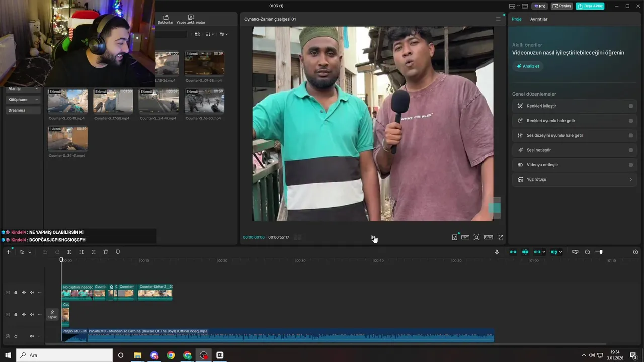Open the player panel hamburger menu
644x362 pixels.
[x=498, y=19]
